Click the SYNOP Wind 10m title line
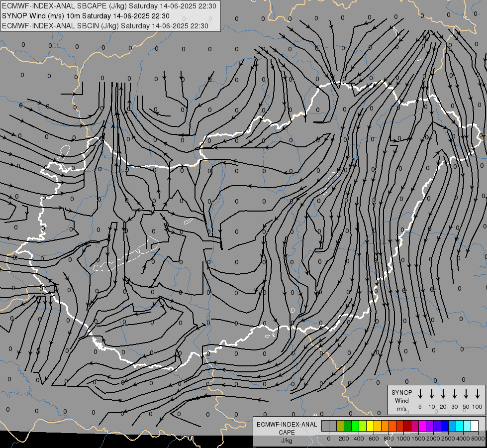The height and width of the screenshot is (448, 487). pyautogui.click(x=86, y=16)
